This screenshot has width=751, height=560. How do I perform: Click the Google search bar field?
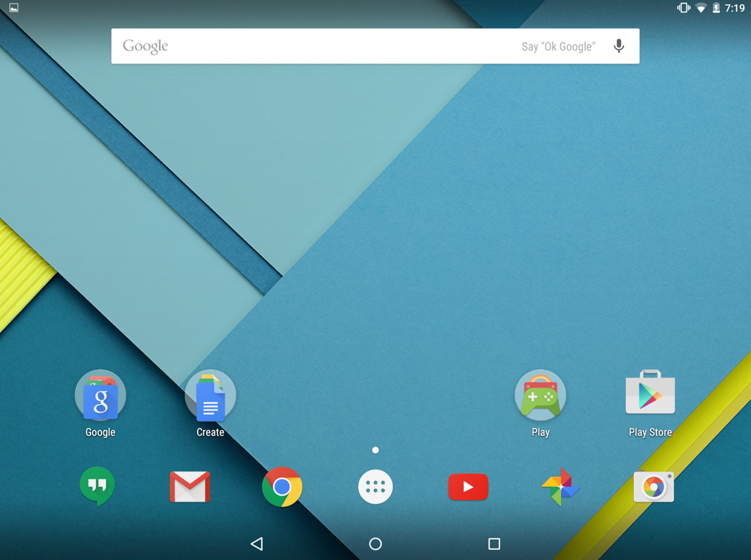click(375, 46)
